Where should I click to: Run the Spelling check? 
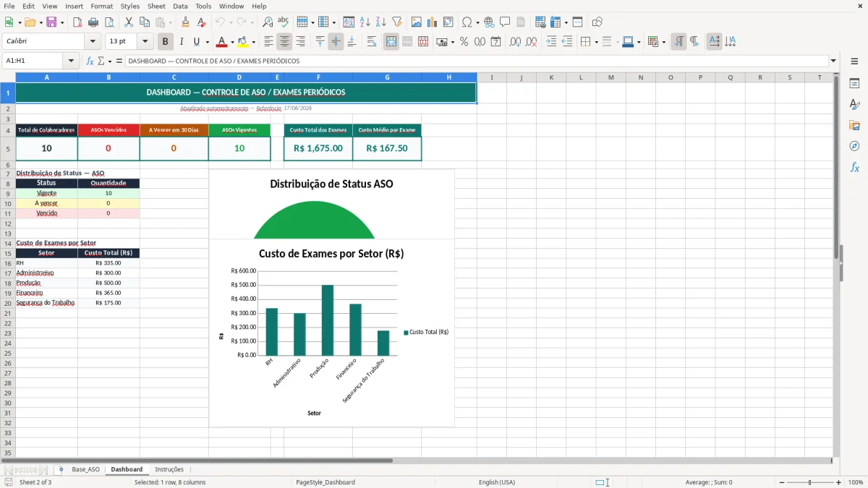(284, 22)
